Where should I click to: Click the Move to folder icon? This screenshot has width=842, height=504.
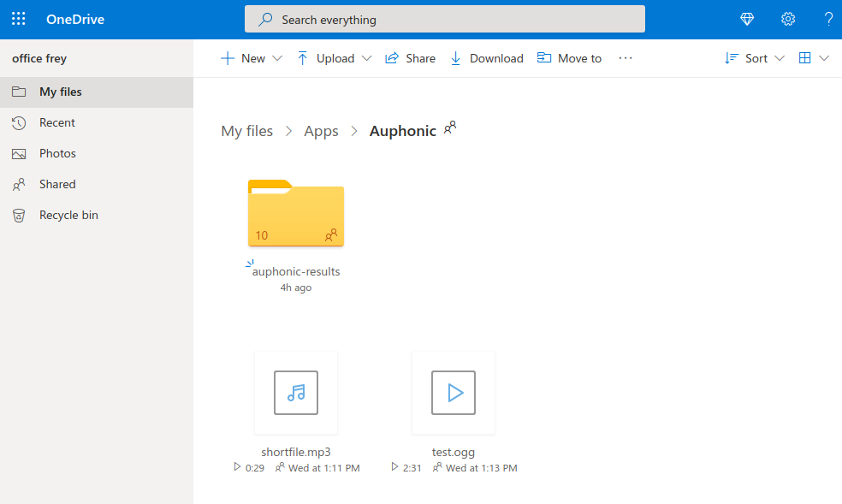(544, 57)
